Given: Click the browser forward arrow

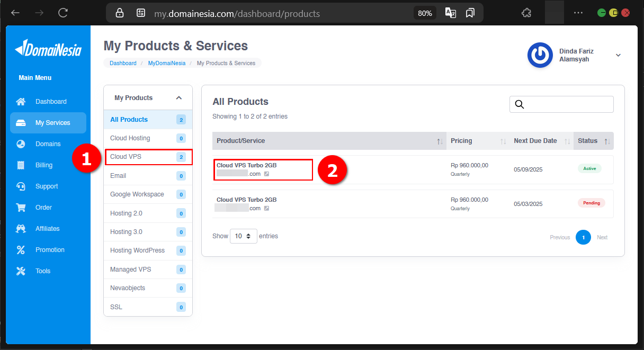Looking at the screenshot, I should [x=39, y=13].
